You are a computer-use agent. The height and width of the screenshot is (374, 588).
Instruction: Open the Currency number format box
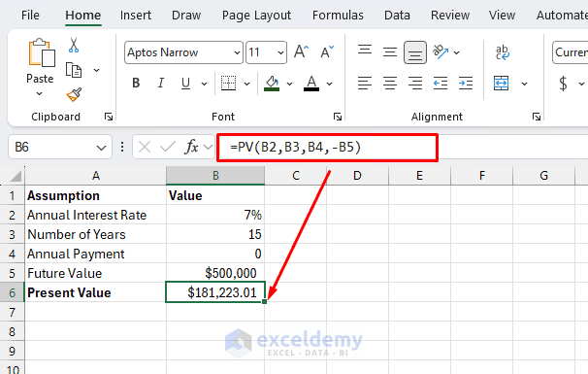click(x=571, y=52)
